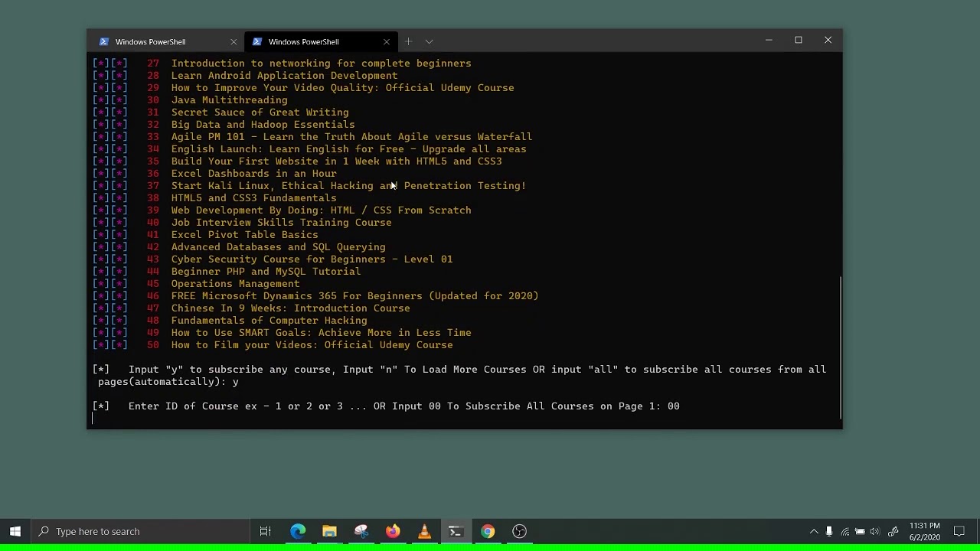Viewport: 980px width, 551px height.
Task: Show hidden system tray icons
Action: click(814, 532)
